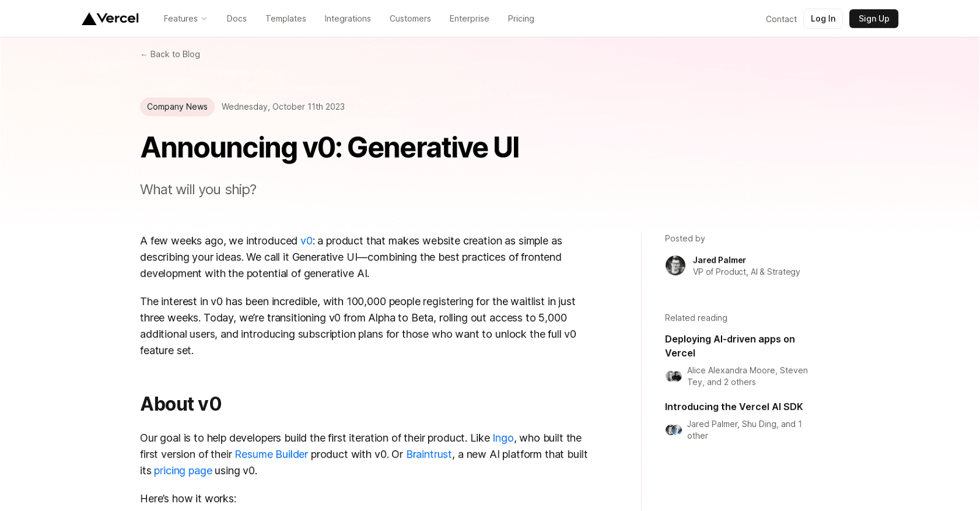Click the Sign Up button
This screenshot has width=980, height=511.
(873, 18)
